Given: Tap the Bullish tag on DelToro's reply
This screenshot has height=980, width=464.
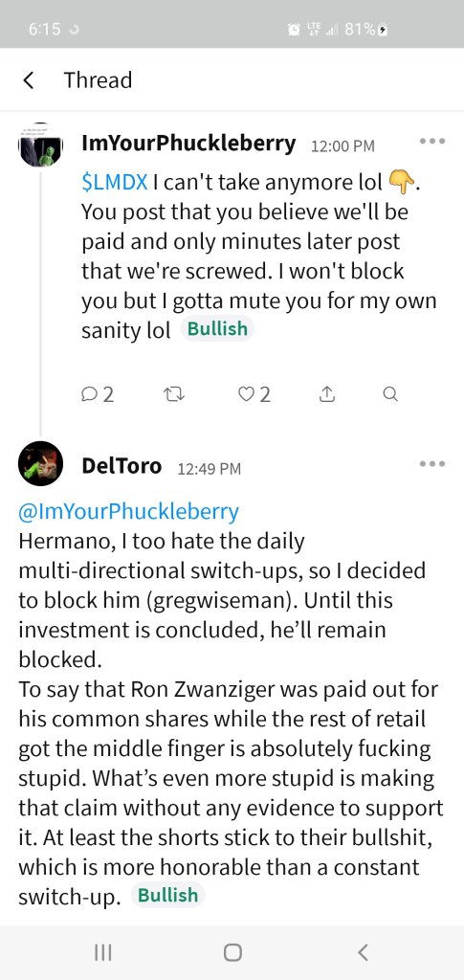Looking at the screenshot, I should coord(168,895).
